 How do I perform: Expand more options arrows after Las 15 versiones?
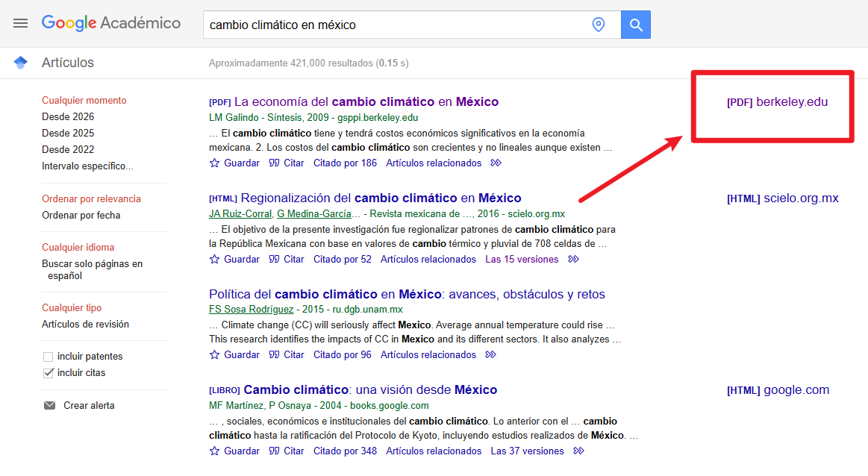tap(573, 259)
